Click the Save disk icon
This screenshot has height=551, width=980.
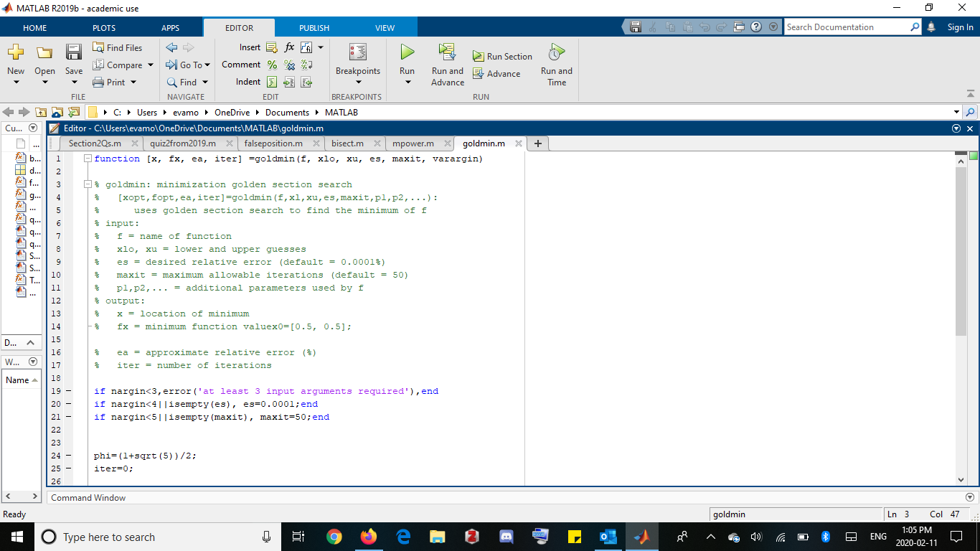pos(74,52)
